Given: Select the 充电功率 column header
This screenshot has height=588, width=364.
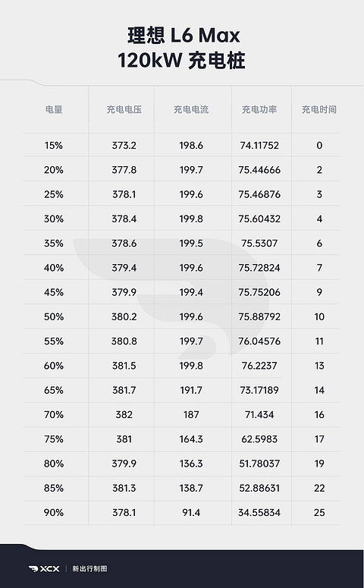Looking at the screenshot, I should click(x=259, y=109).
